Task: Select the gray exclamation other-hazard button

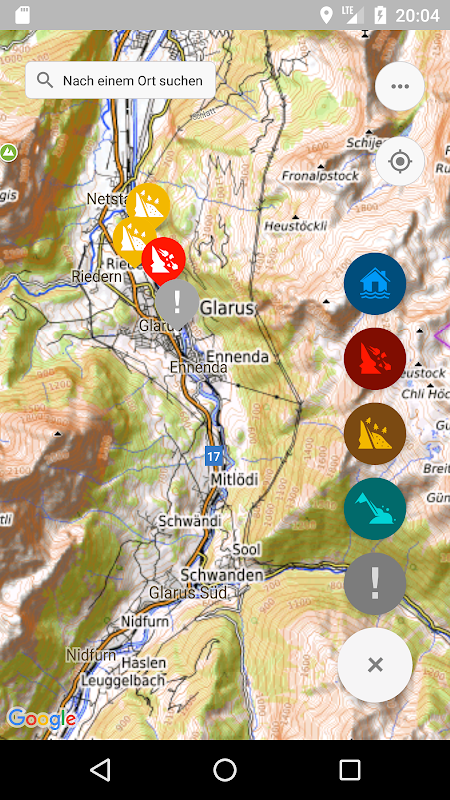Action: point(375,584)
